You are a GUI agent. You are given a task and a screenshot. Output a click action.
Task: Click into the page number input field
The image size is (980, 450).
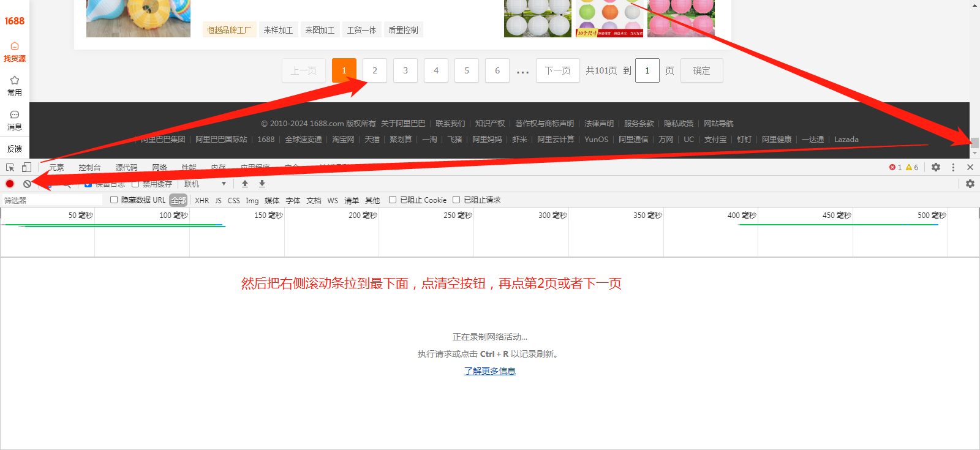(647, 70)
